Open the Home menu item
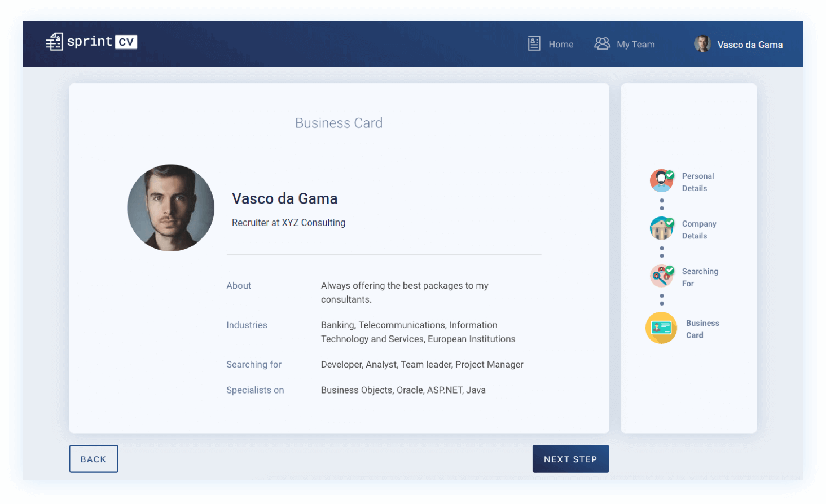The height and width of the screenshot is (504, 826). (561, 44)
